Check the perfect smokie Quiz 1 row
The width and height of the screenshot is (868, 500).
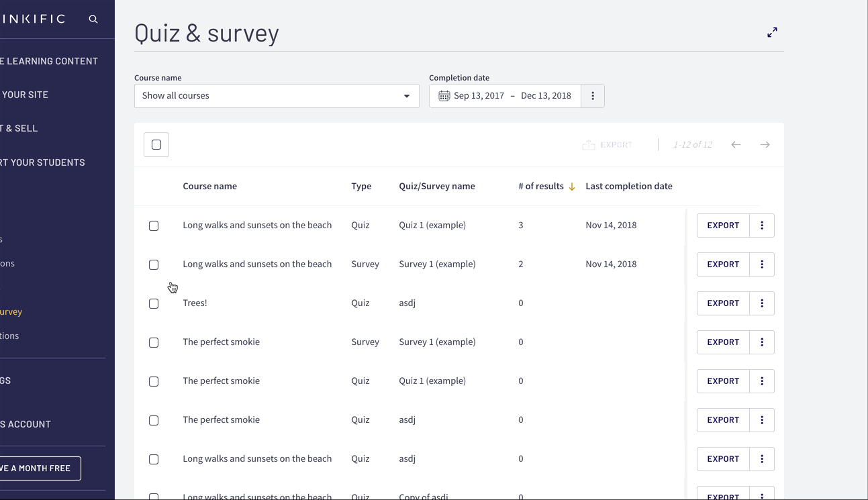click(154, 382)
